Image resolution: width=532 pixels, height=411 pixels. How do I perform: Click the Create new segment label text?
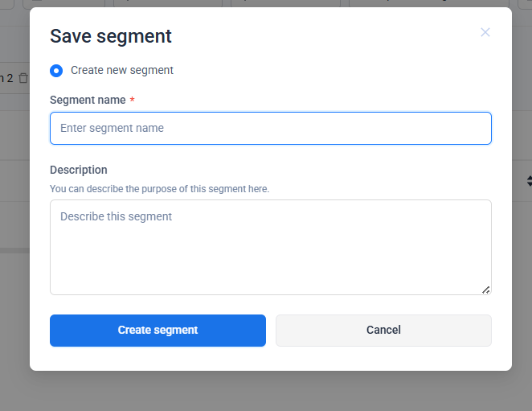121,71
